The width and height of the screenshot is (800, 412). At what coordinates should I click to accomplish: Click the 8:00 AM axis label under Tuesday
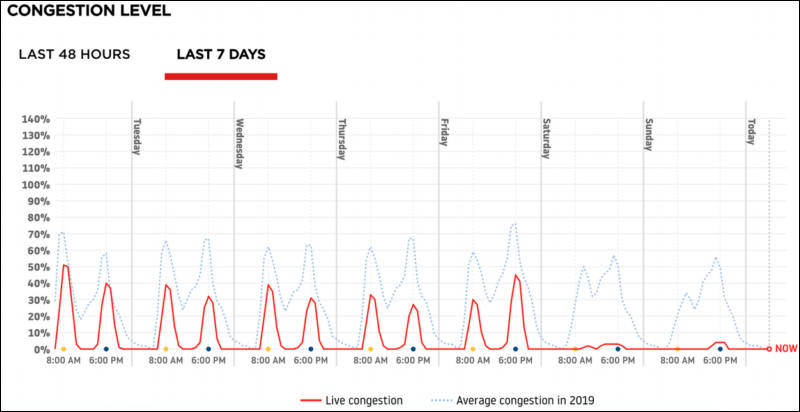coord(166,360)
